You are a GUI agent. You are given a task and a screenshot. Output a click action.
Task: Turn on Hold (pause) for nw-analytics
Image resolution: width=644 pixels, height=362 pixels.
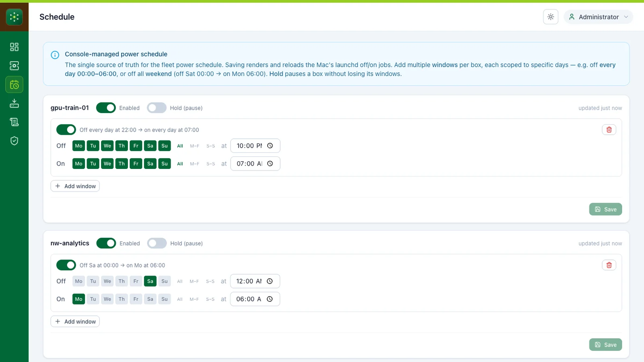[157, 243]
